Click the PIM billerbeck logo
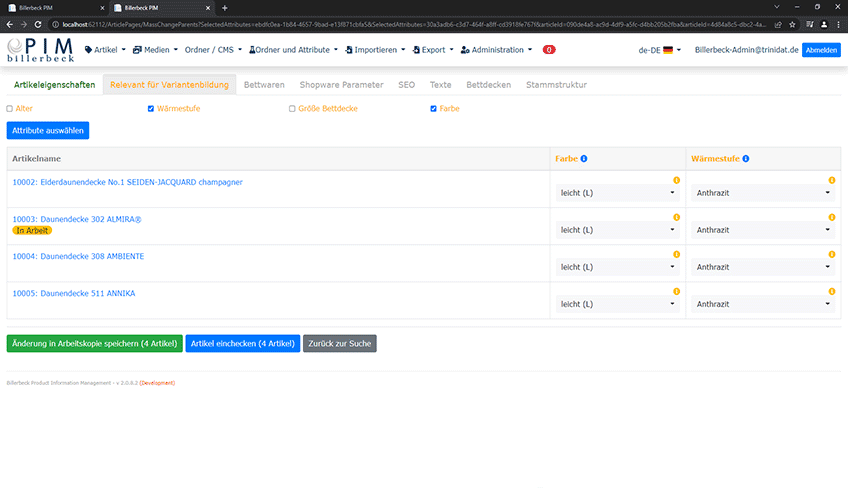This screenshot has width=848, height=488. [x=41, y=50]
